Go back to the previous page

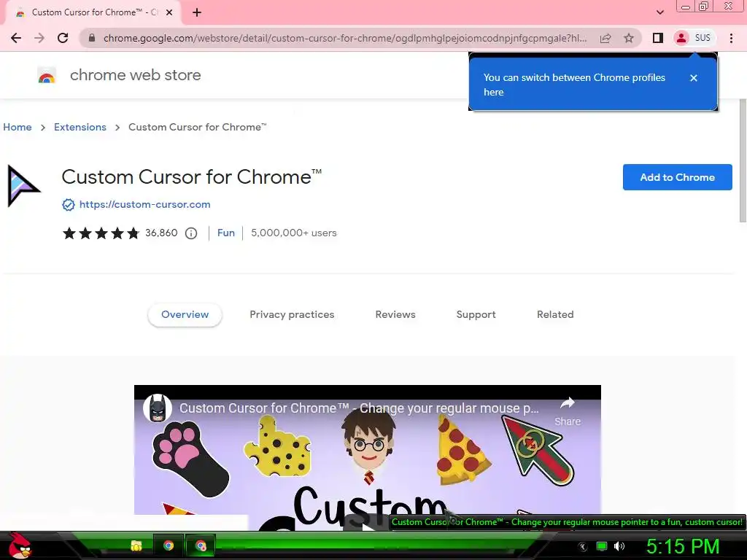(x=16, y=38)
